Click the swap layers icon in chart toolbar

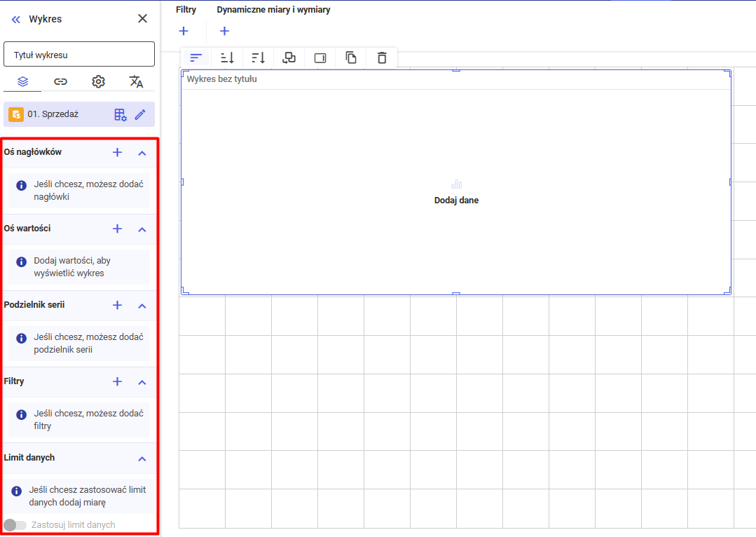click(289, 58)
